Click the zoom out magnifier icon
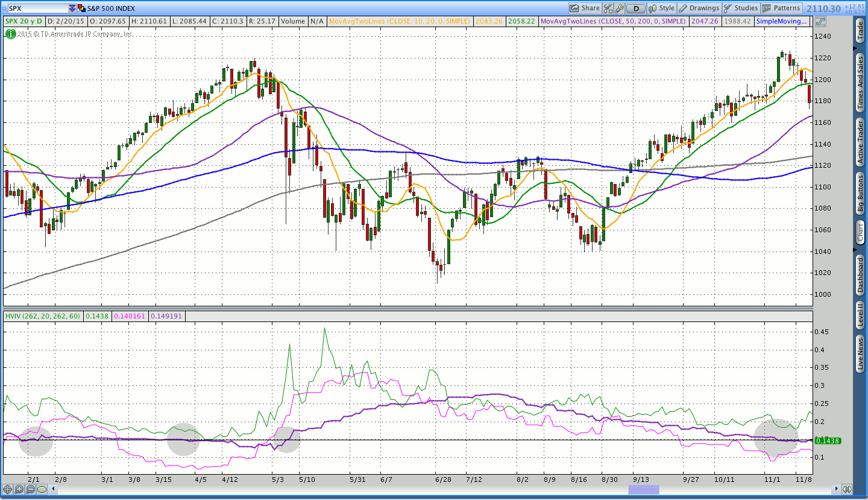Viewport: 868px width, 500px height. coord(30,489)
